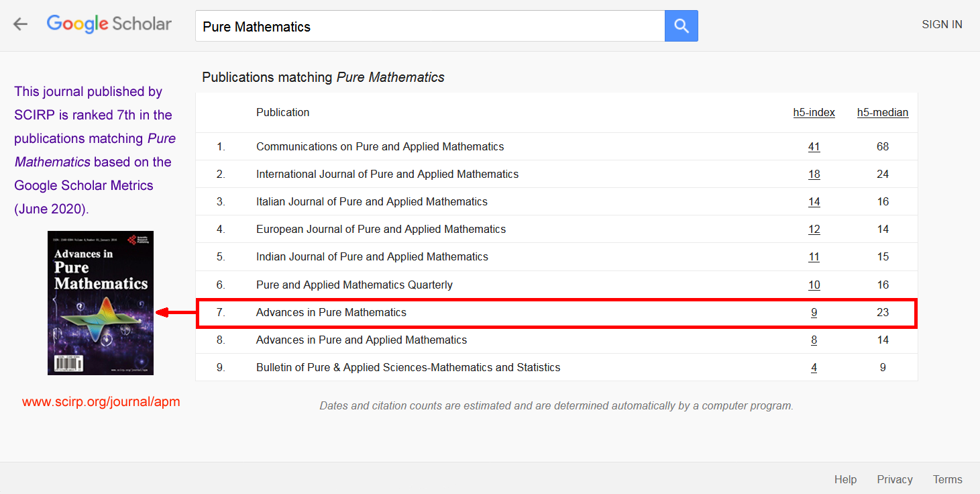
Task: Click the SCIRP ranked 7th description text
Action: tap(95, 150)
